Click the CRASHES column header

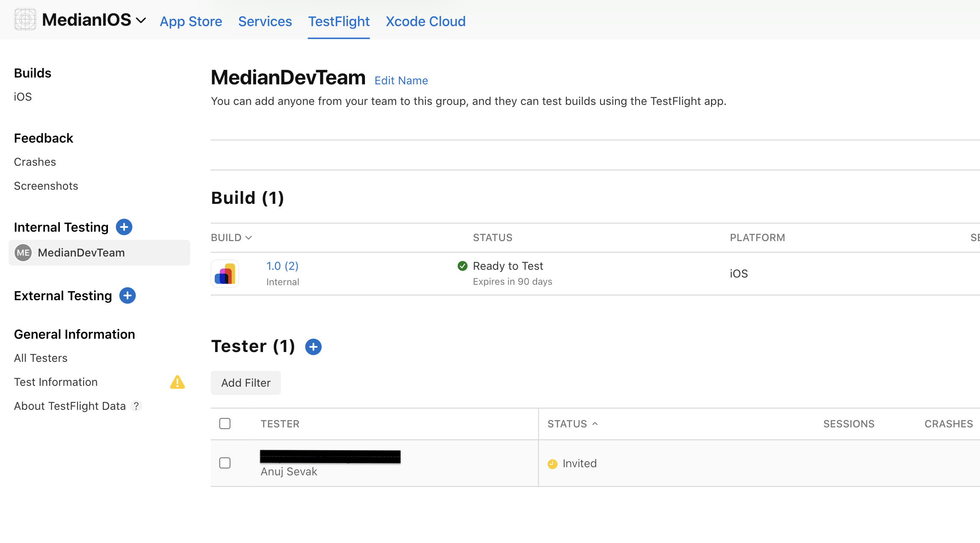[949, 424]
